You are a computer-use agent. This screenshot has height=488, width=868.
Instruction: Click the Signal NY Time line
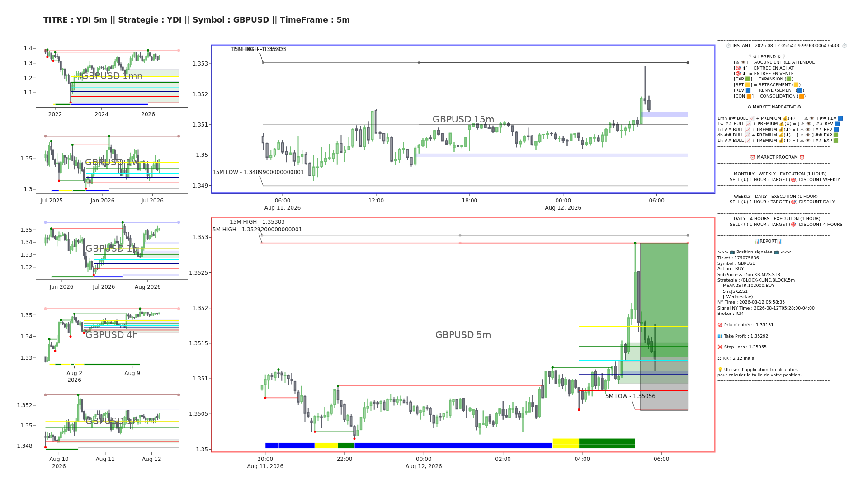pos(766,308)
